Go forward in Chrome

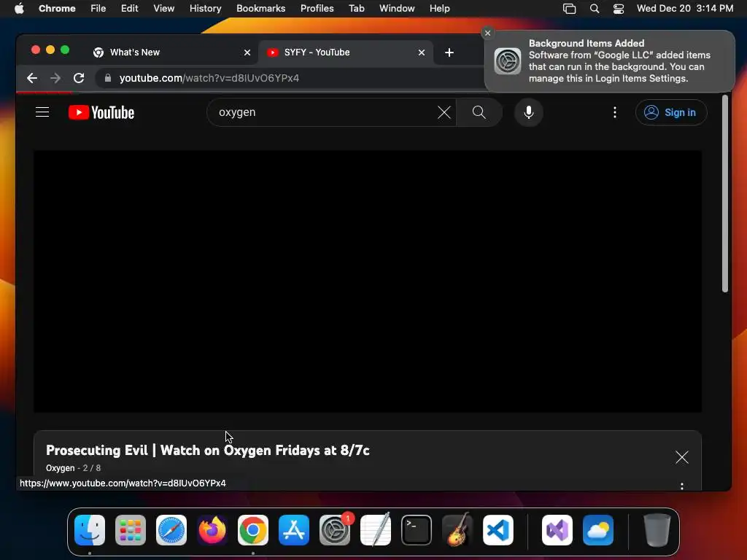tap(55, 78)
